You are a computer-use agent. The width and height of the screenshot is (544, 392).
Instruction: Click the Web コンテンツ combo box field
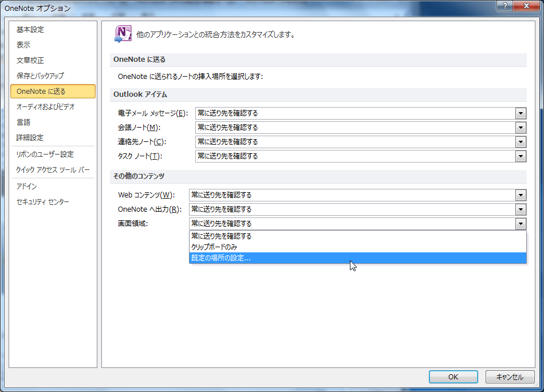coord(358,195)
